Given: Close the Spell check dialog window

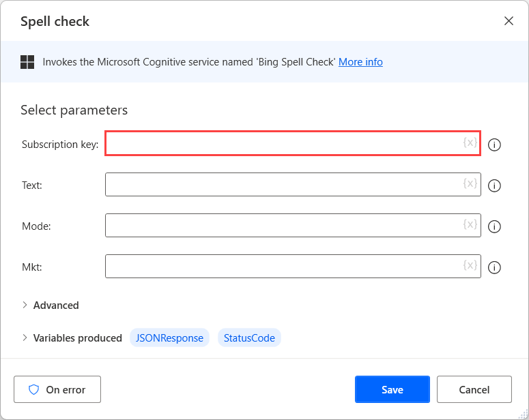Looking at the screenshot, I should (x=509, y=21).
